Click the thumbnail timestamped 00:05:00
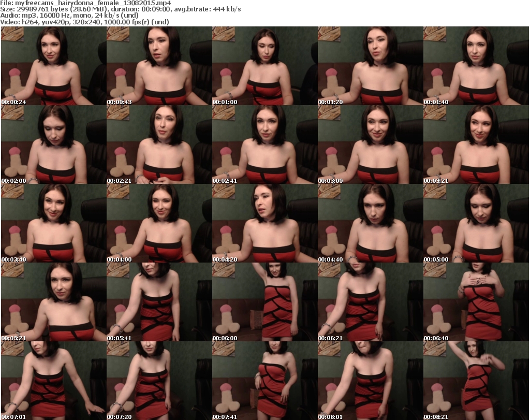530x420 pixels. [476, 224]
